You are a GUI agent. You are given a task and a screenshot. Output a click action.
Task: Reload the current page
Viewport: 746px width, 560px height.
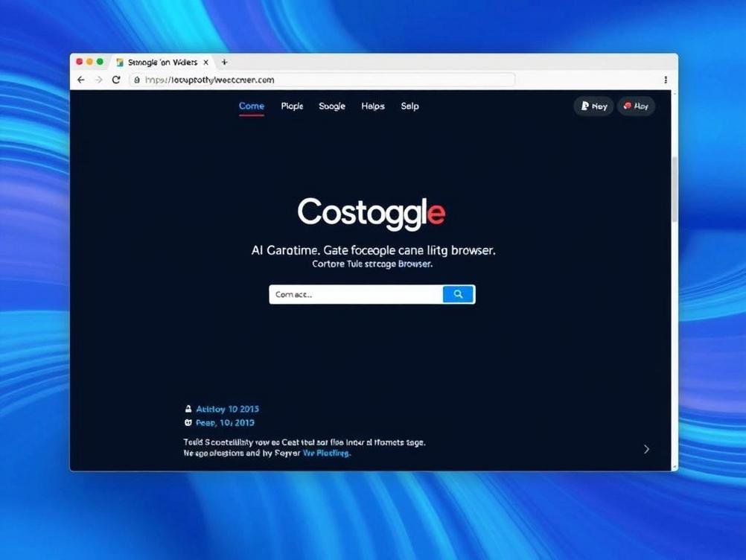coord(116,80)
